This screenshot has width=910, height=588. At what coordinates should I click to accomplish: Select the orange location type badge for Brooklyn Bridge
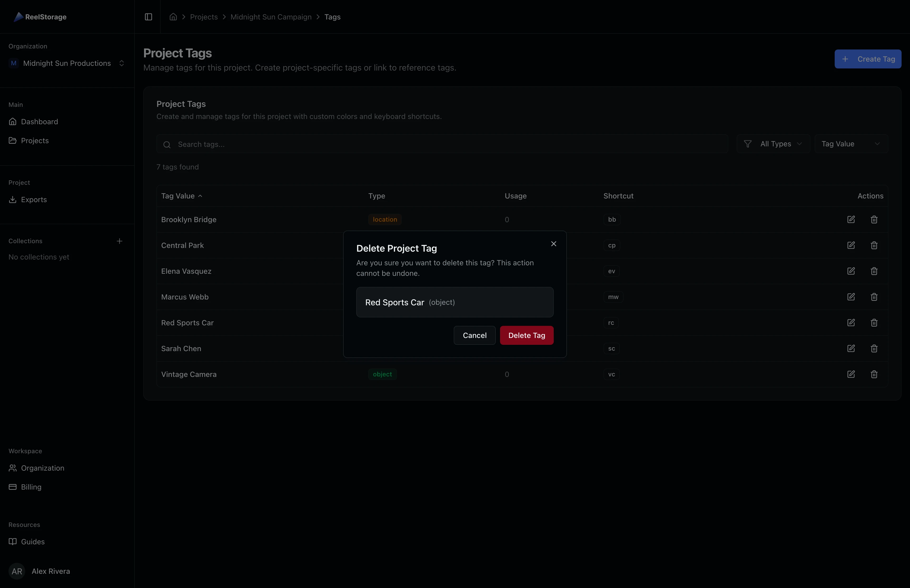[384, 220]
